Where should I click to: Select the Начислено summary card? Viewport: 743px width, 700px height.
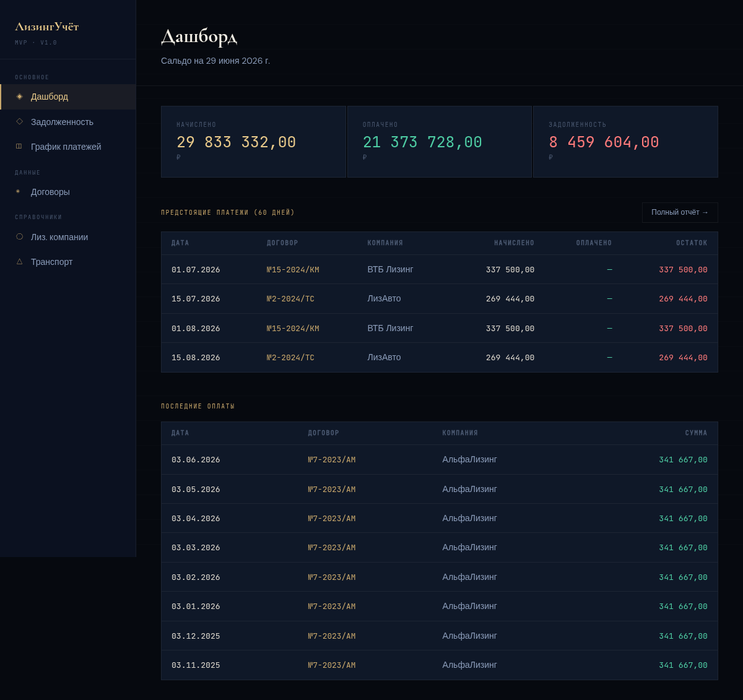click(x=253, y=142)
